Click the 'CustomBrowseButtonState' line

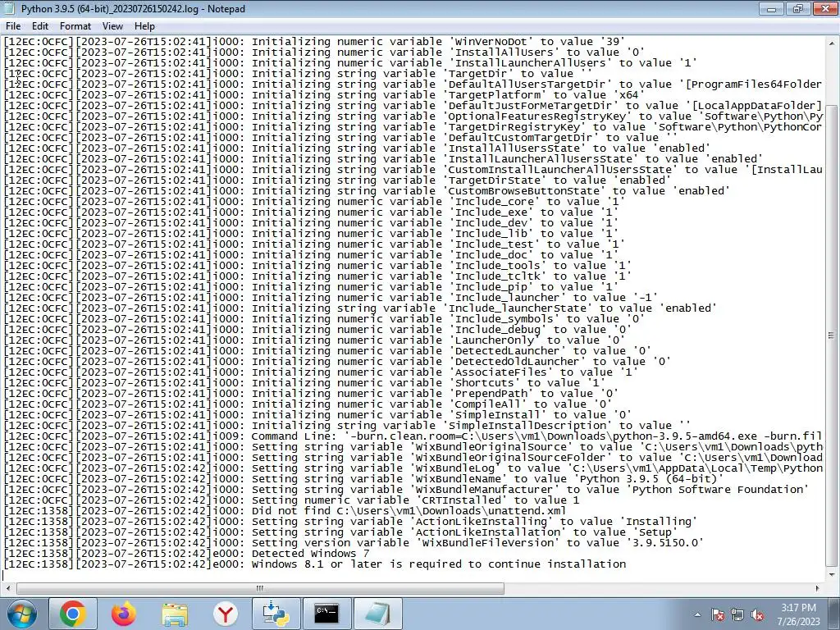click(367, 190)
